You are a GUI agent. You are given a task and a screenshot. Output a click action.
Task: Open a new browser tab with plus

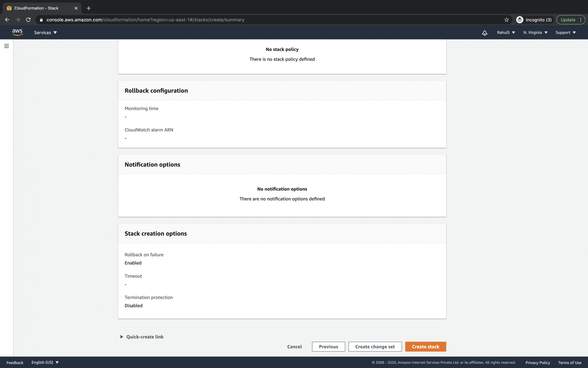coord(88,8)
